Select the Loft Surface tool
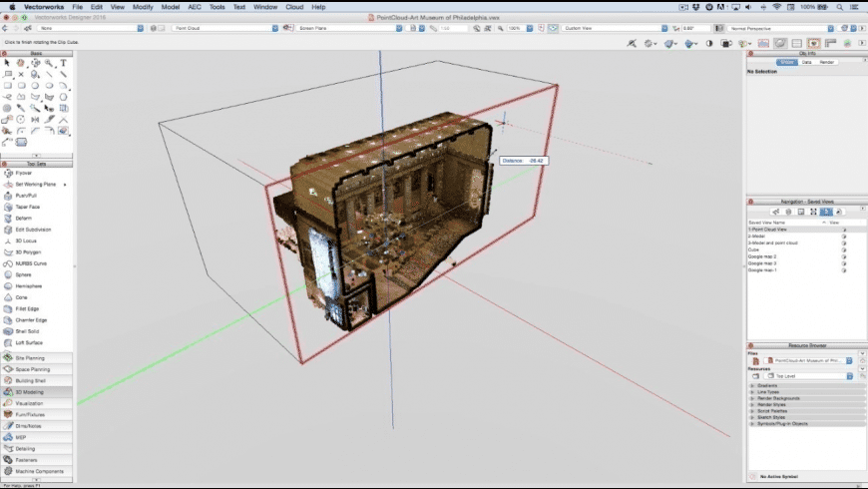 [28, 342]
